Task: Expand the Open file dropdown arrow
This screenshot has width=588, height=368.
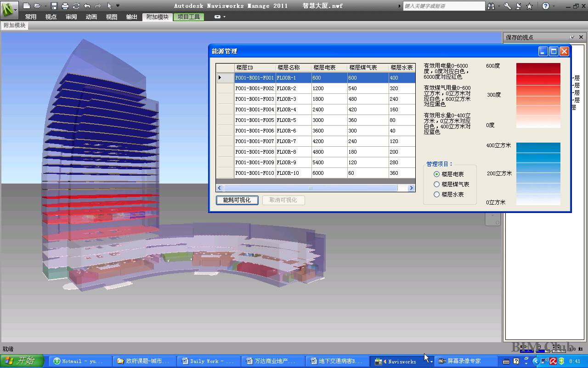Action: [x=45, y=6]
